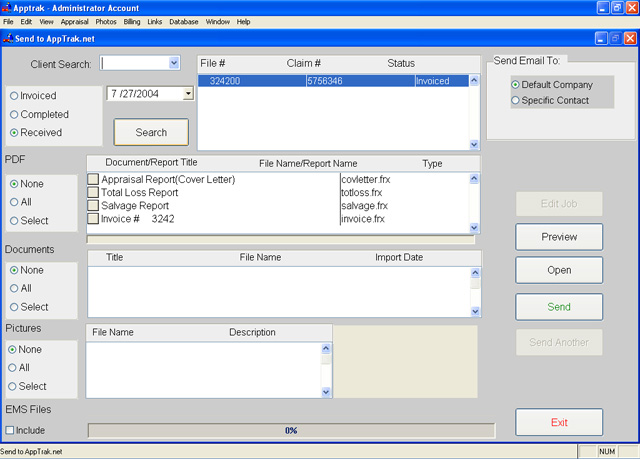The height and width of the screenshot is (460, 640).
Task: Click down arrow in report list scrollbar
Action: point(474,227)
